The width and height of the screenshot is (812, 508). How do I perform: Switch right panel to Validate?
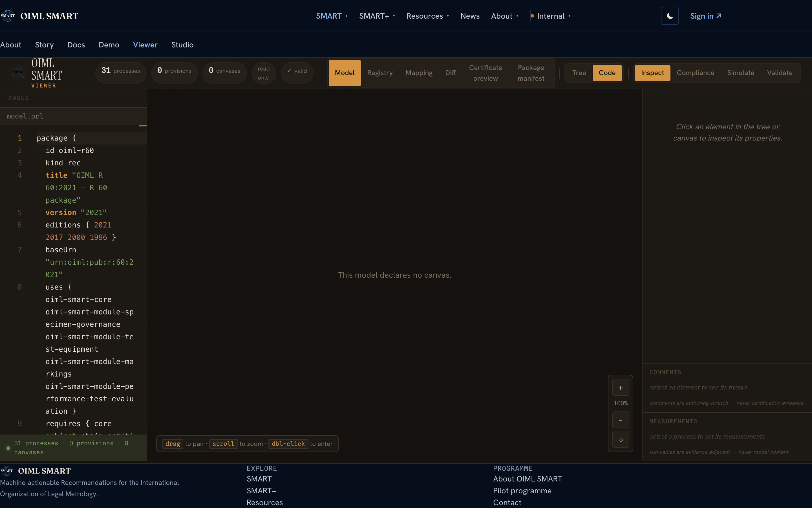[780, 73]
